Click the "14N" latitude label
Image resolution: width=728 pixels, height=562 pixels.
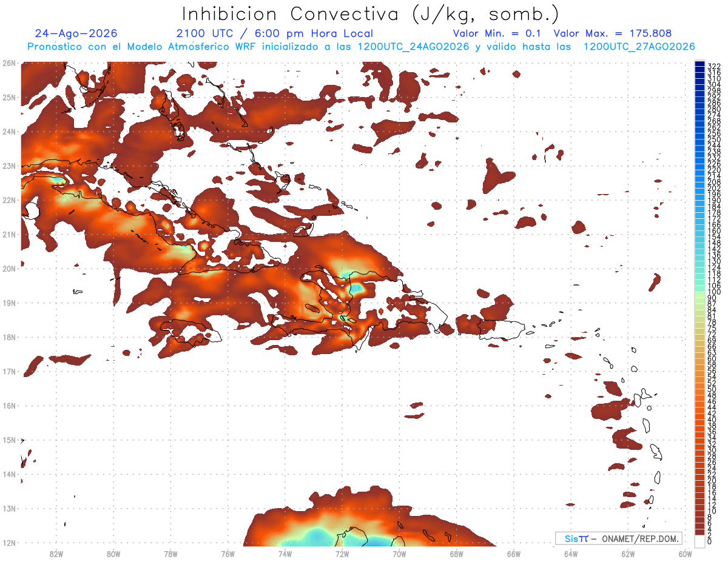click(x=8, y=474)
